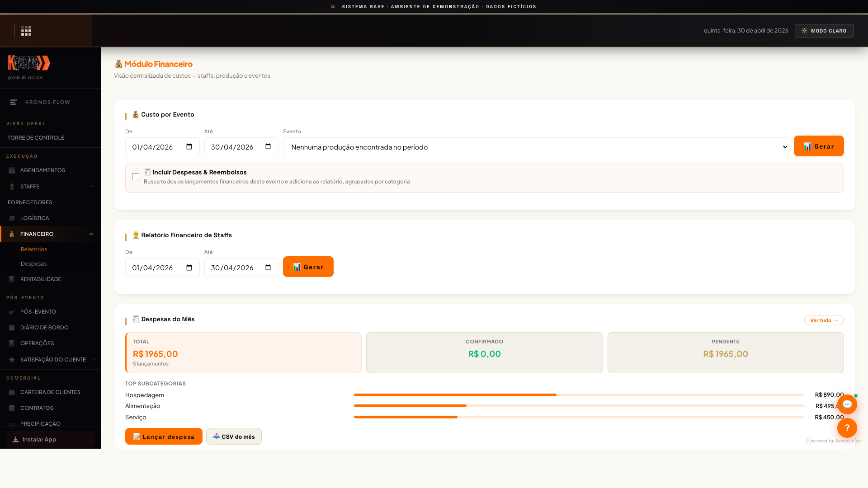Screen dimensions: 868x488
Task: Click the Financeiro money bag icon
Action: pos(12,234)
